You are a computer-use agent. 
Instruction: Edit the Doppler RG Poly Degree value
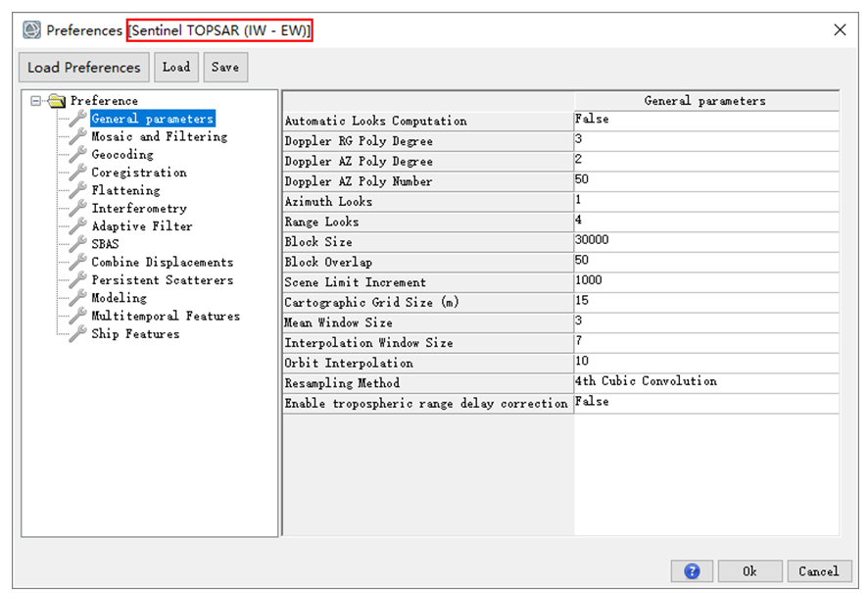pos(706,141)
